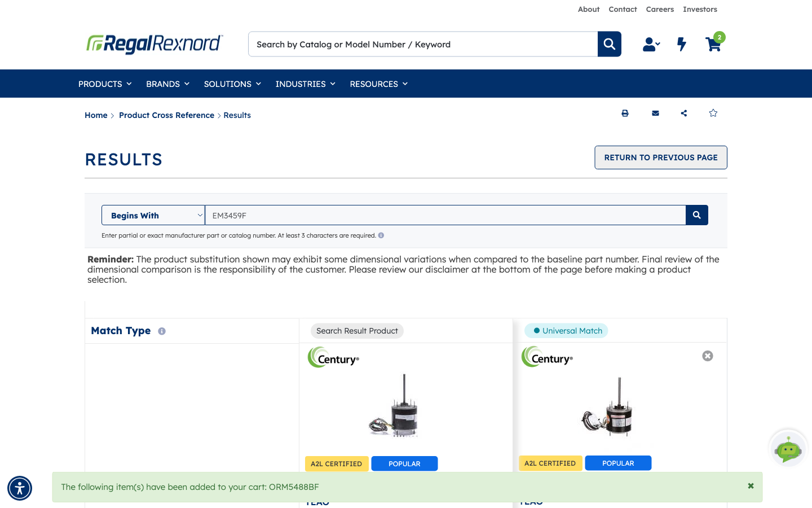Go to Home breadcrumb

point(96,115)
